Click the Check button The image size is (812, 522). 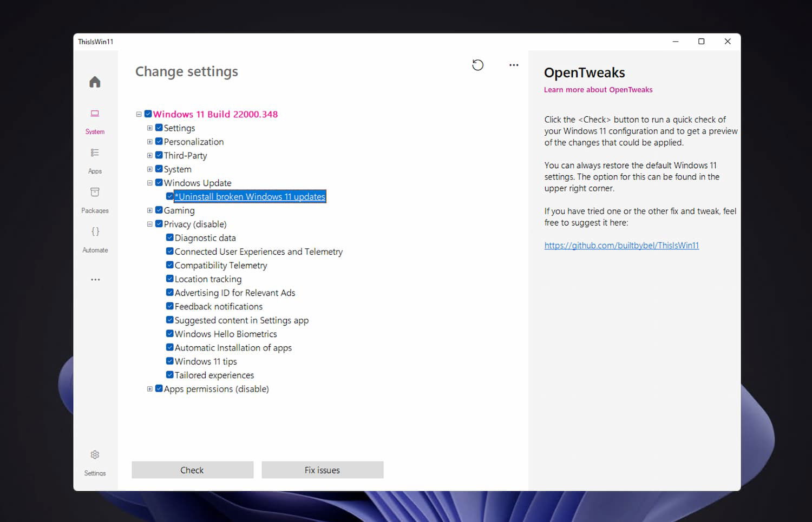pyautogui.click(x=192, y=470)
